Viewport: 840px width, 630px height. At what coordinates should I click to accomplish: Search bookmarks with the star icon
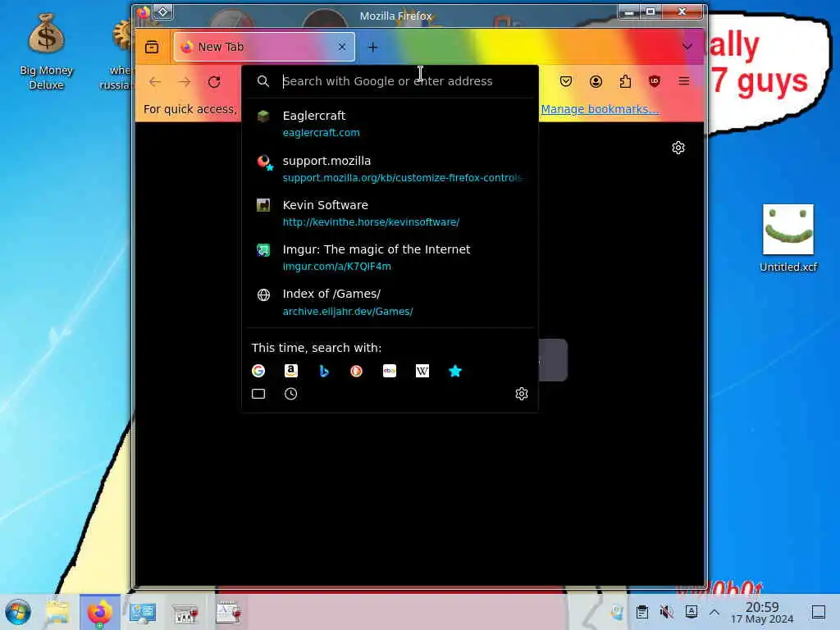(x=454, y=371)
